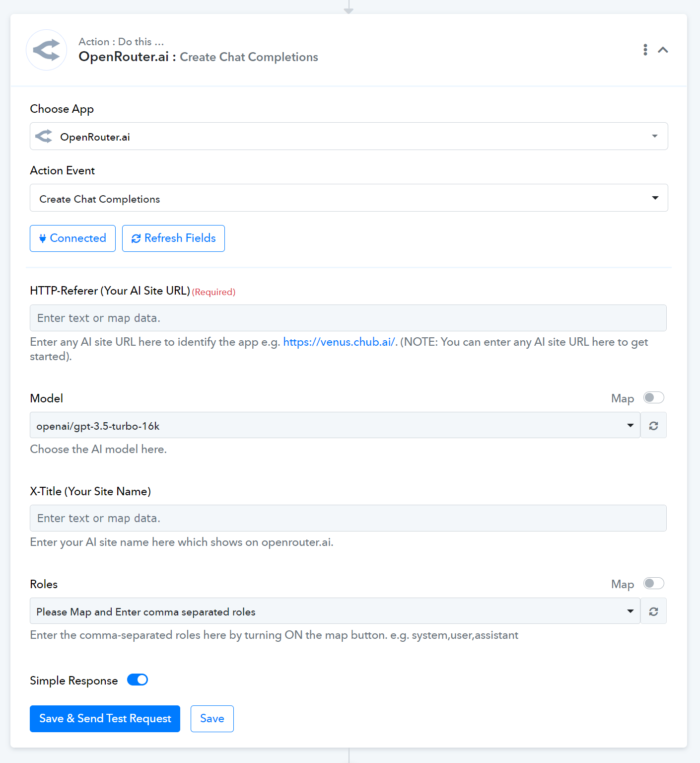The image size is (700, 763).
Task: Disable the Simple Response toggle
Action: click(x=138, y=680)
